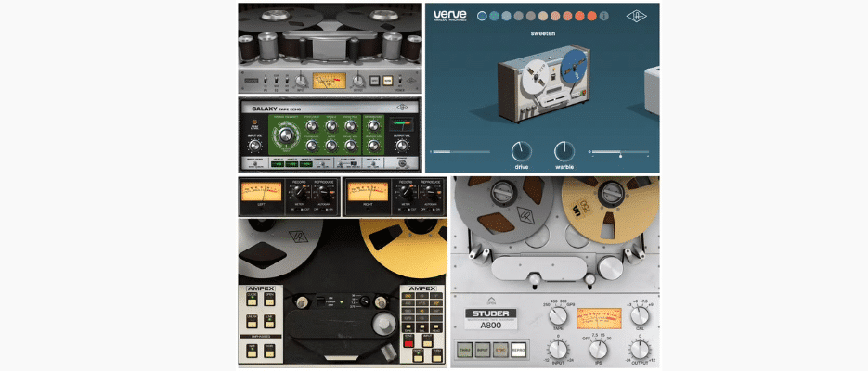Select CCIR emphasis EQ on Ampex
The image size is (868, 371).
[x=269, y=350]
